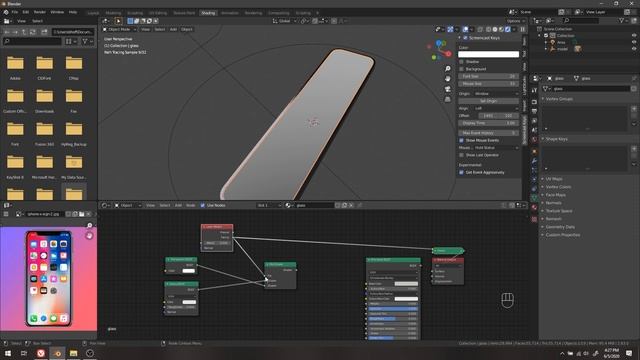The height and width of the screenshot is (360, 640).
Task: Click the file browser parent directory arrow
Action: click(24, 31)
